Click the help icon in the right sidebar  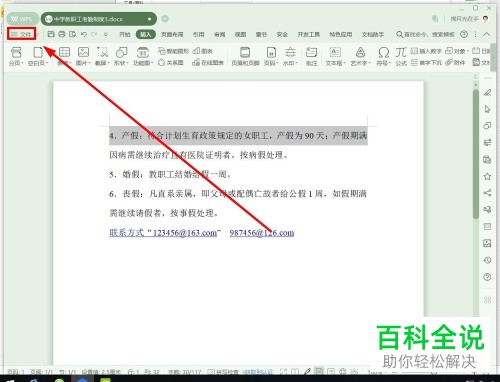(x=487, y=277)
